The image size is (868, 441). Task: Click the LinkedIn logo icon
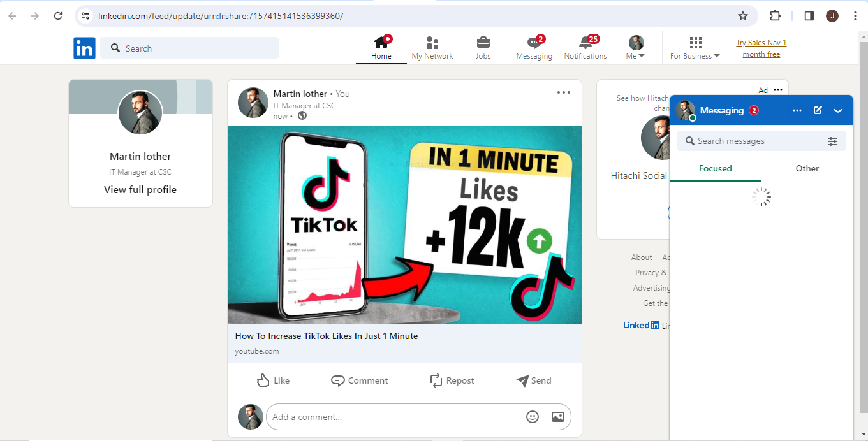tap(84, 48)
